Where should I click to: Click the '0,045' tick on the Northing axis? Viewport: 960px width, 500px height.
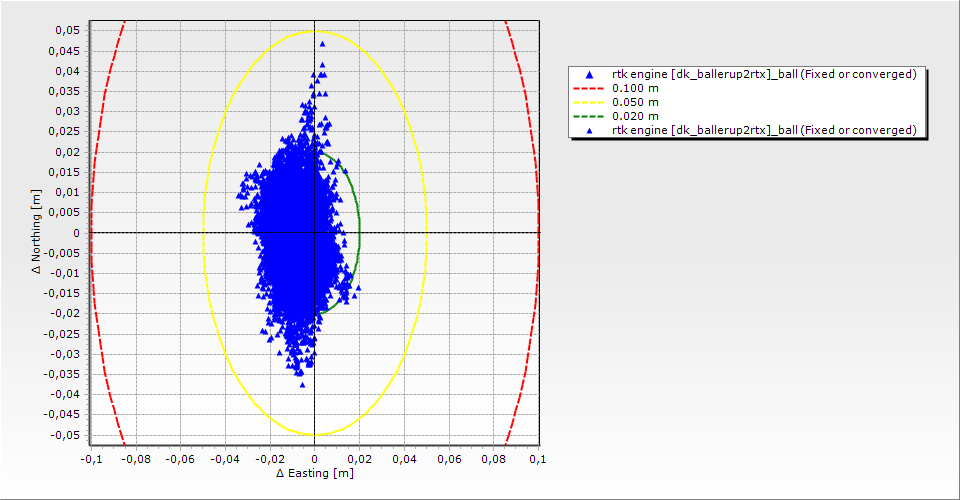pyautogui.click(x=64, y=51)
